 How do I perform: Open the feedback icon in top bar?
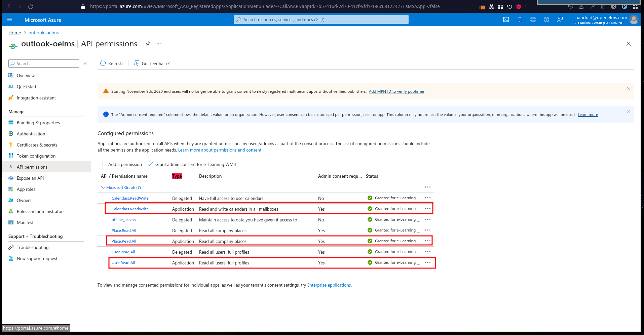560,20
